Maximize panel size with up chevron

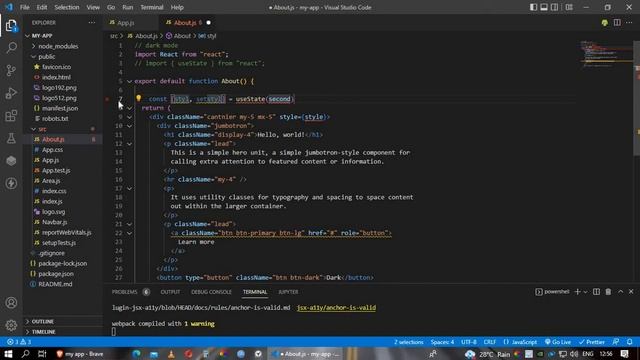point(620,291)
